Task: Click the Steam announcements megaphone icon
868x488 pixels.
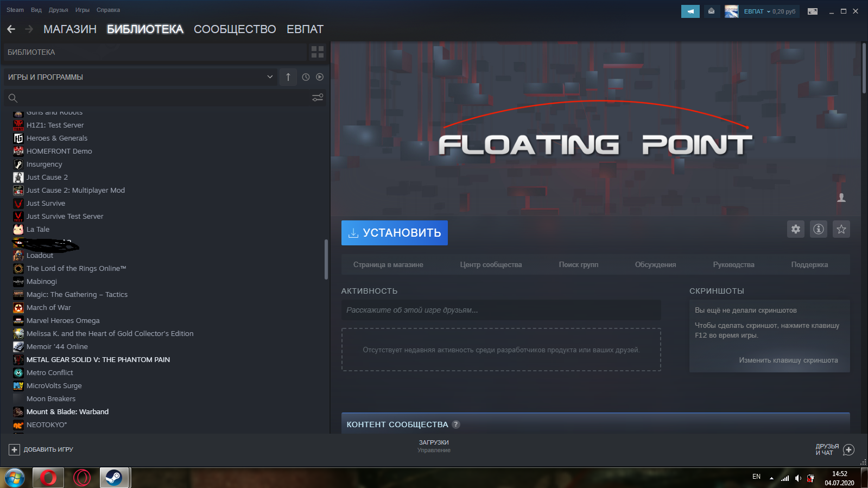Action: click(x=690, y=11)
